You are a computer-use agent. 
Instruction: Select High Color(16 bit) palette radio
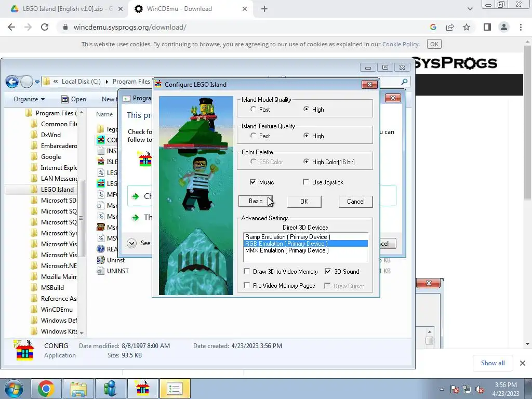(306, 162)
